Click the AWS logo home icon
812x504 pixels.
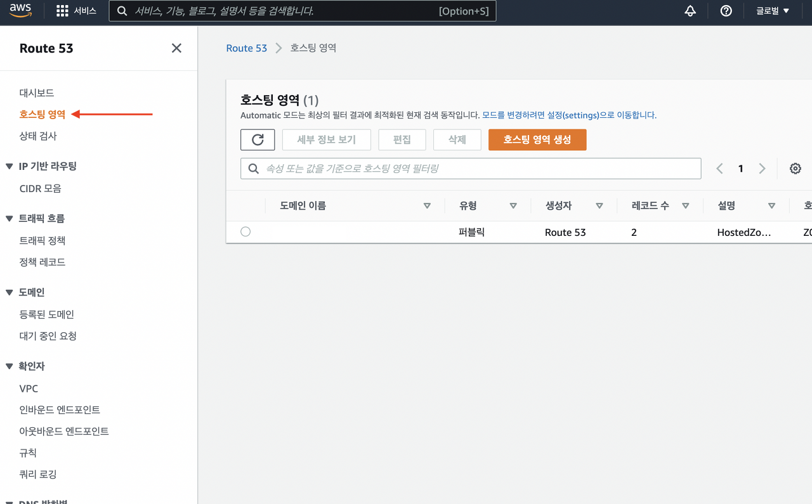pos(21,11)
